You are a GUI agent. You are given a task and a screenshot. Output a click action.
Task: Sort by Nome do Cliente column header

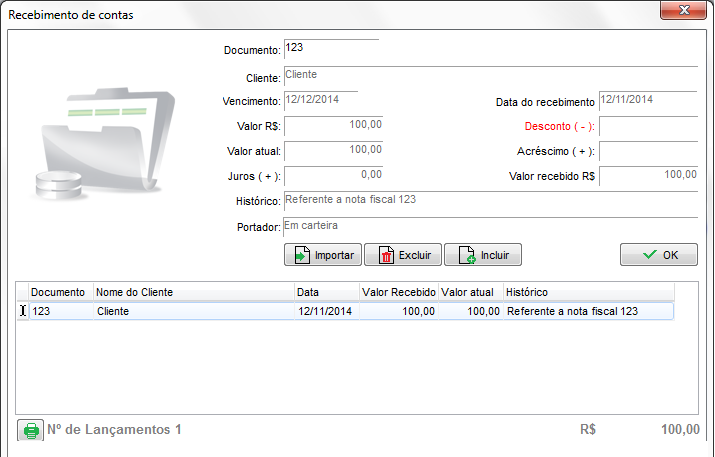(193, 292)
